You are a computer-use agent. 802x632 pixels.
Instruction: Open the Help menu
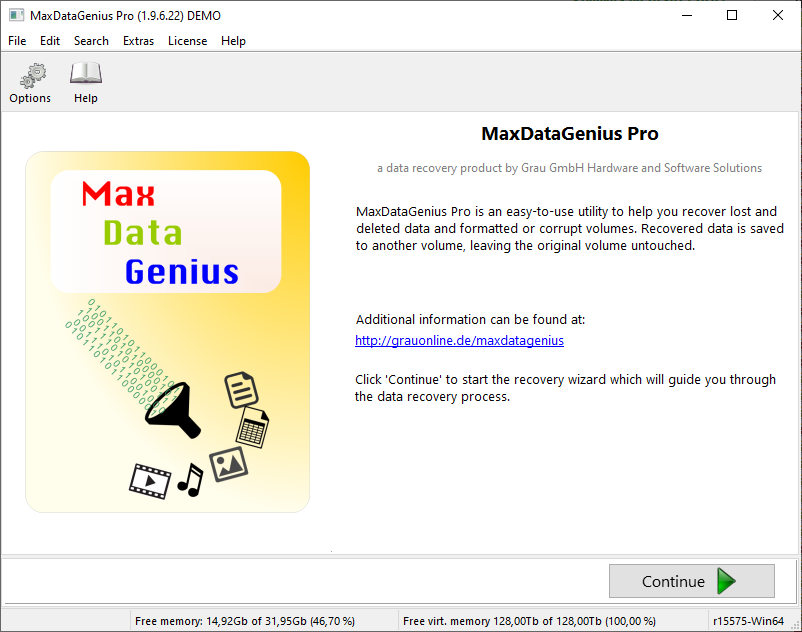click(233, 41)
